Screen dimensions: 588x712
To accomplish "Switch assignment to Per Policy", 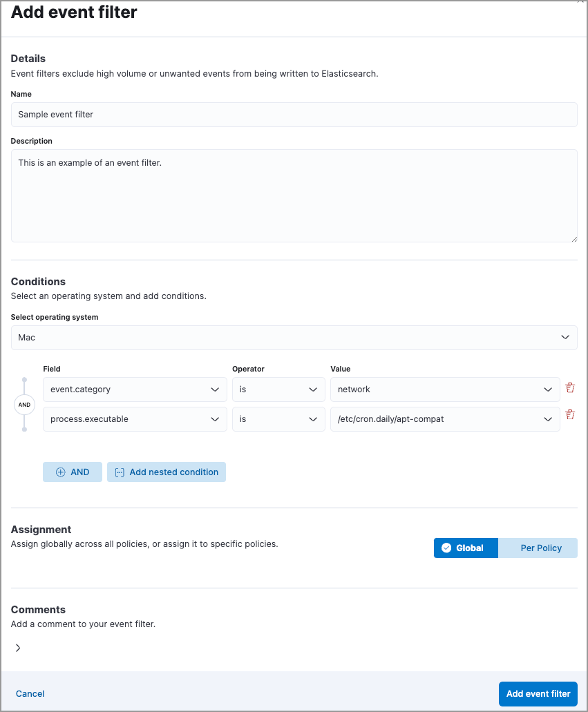I will [540, 548].
